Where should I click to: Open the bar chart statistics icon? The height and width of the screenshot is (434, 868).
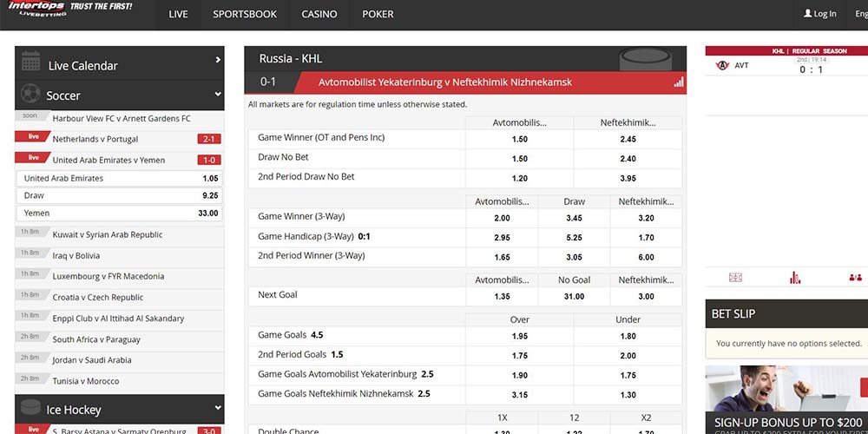pyautogui.click(x=794, y=278)
